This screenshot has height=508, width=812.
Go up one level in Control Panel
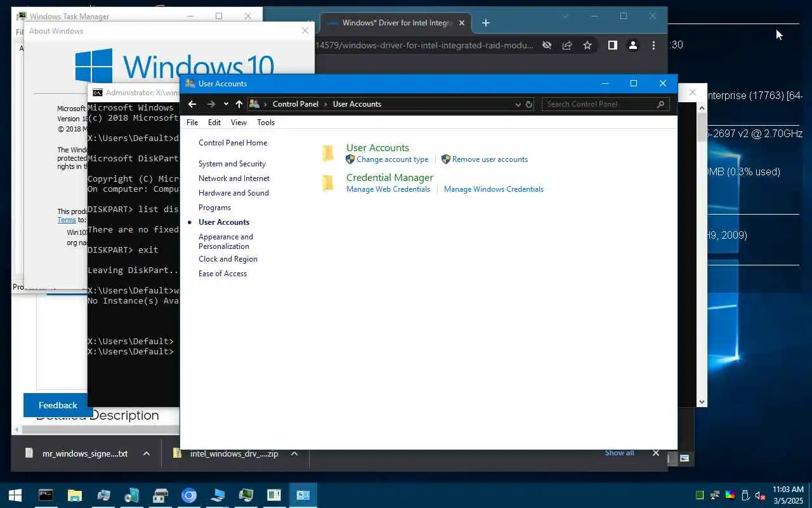click(239, 104)
